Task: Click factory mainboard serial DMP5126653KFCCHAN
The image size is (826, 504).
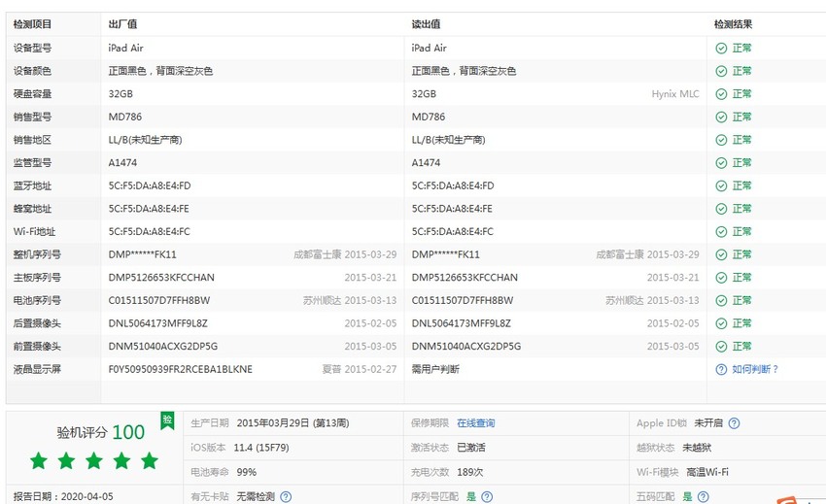Action: (x=161, y=278)
